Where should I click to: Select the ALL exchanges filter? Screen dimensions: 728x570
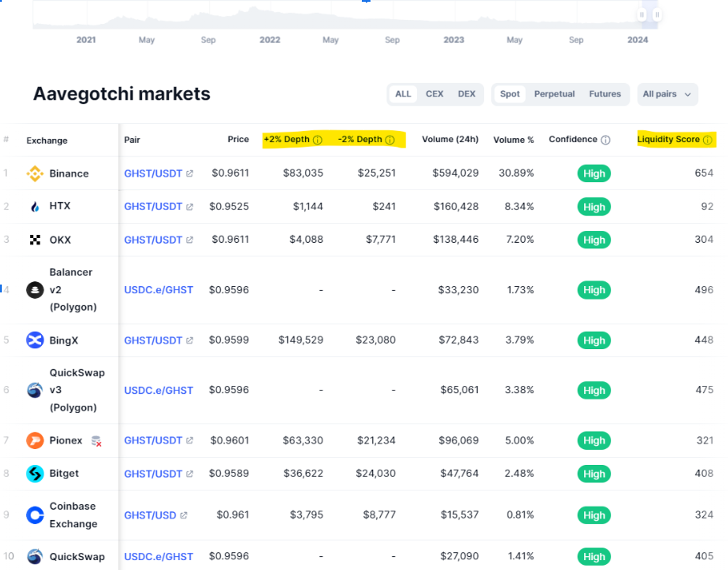[403, 94]
